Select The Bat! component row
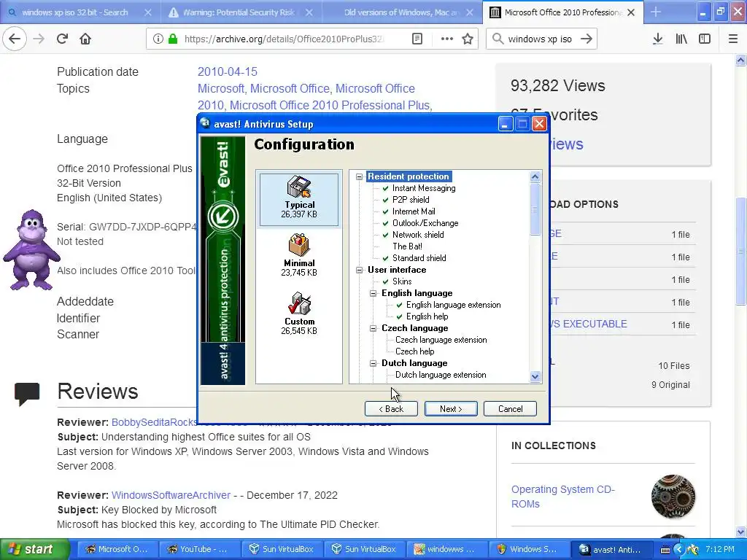 click(407, 246)
